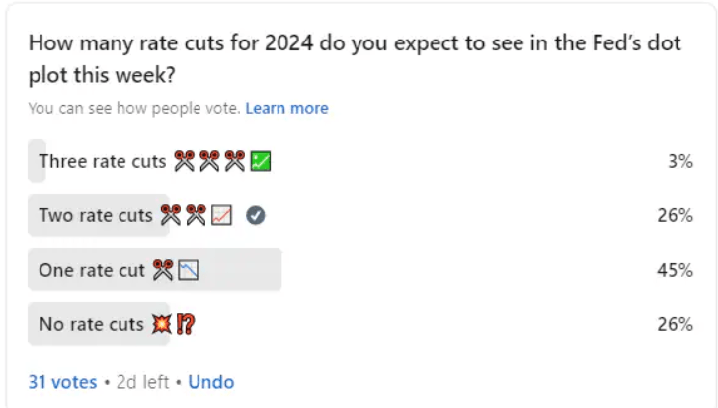Image resolution: width=718 pixels, height=408 pixels.
Task: Click the 3% result for Three rate cuts
Action: tap(680, 161)
